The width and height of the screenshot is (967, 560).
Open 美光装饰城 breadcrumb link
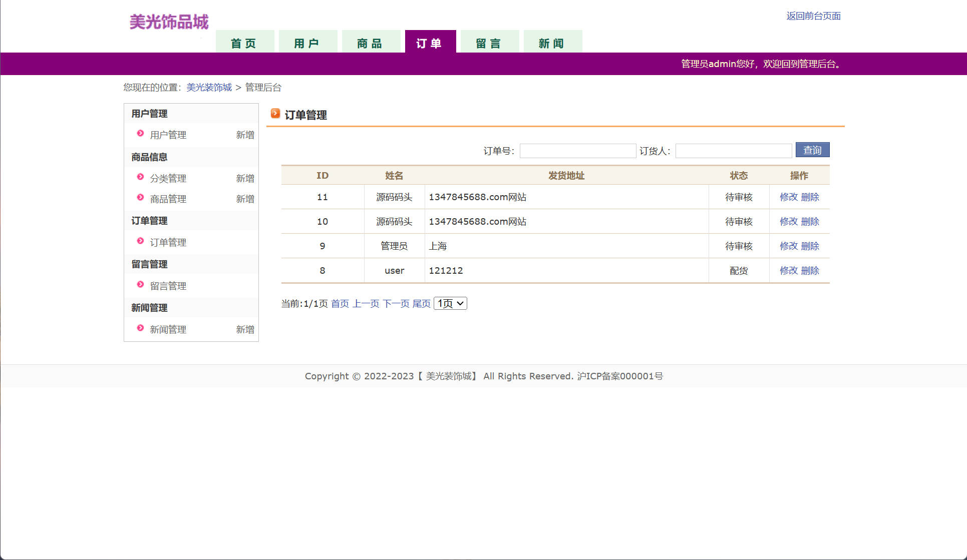(209, 88)
